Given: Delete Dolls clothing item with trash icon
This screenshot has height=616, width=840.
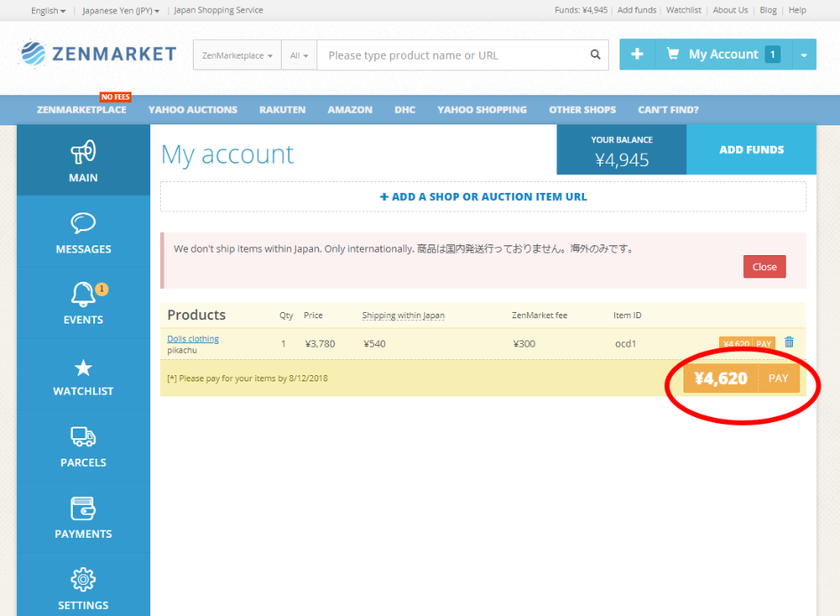Looking at the screenshot, I should point(789,341).
